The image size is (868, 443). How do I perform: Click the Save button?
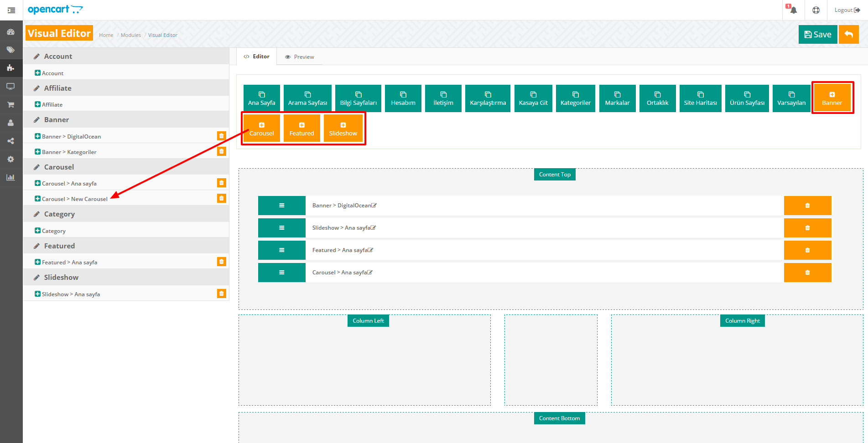tap(817, 34)
